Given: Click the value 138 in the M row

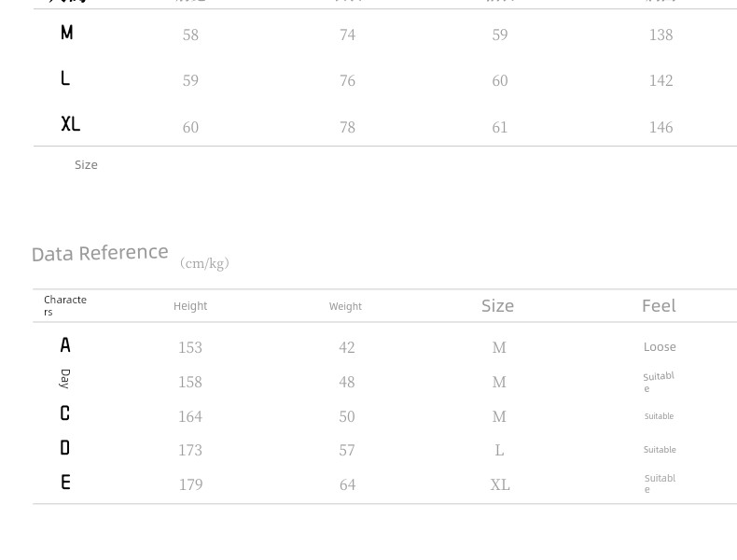Looking at the screenshot, I should click(x=661, y=35).
